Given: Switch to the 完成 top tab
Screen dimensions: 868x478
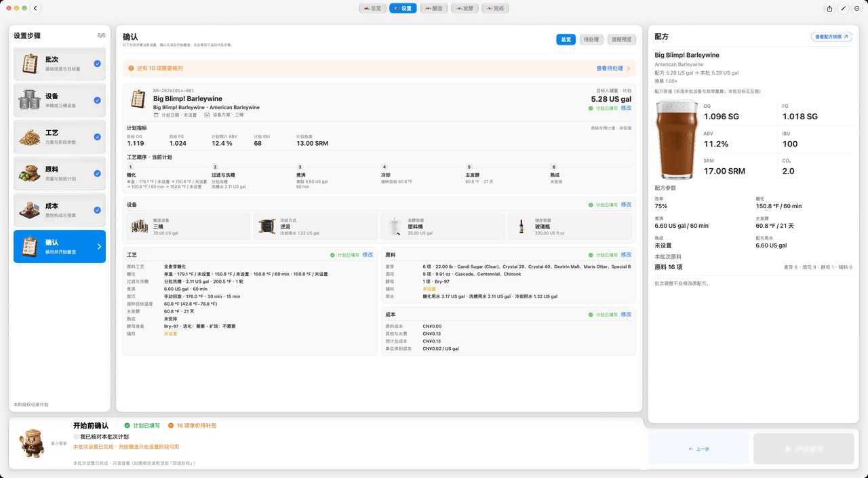Looking at the screenshot, I should 496,8.
